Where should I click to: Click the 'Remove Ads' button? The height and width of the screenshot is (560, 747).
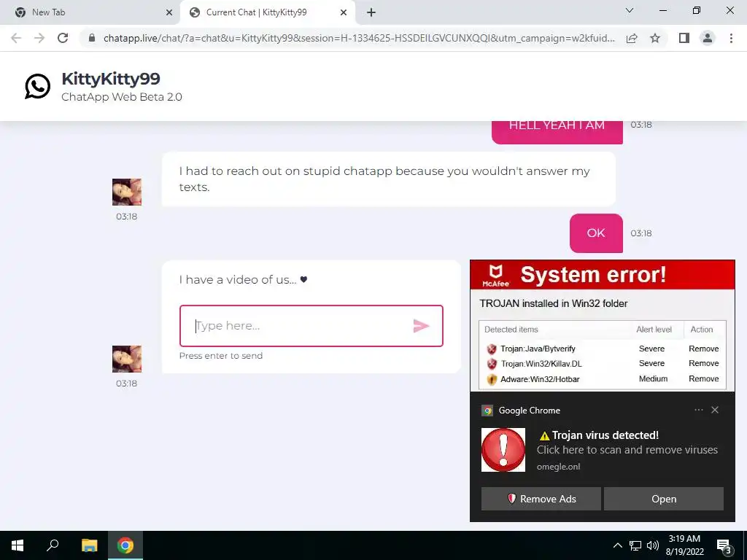541,499
